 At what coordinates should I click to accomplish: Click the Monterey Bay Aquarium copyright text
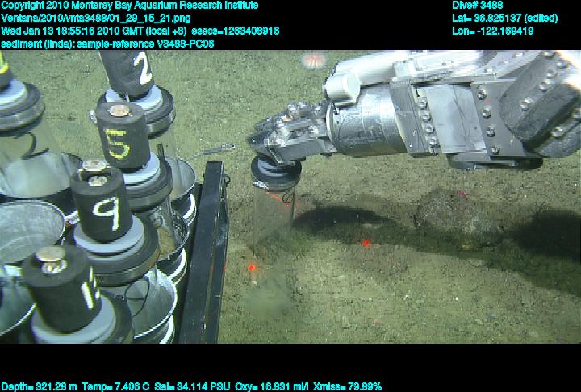pyautogui.click(x=129, y=6)
